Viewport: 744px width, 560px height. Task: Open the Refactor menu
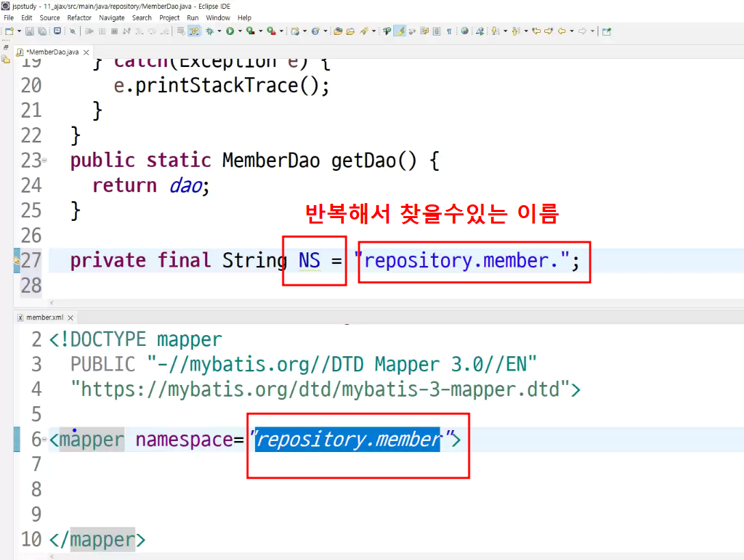pos(79,18)
